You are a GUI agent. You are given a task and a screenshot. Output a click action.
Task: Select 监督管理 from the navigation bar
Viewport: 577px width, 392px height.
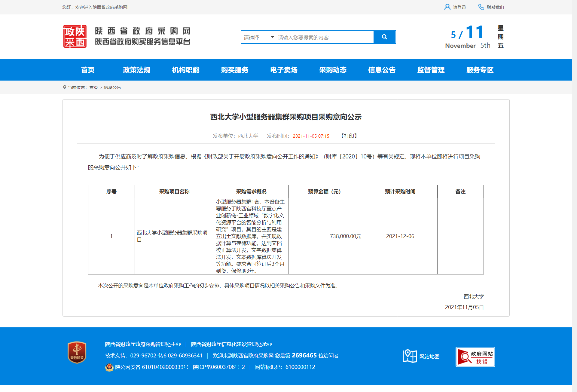[x=431, y=70]
